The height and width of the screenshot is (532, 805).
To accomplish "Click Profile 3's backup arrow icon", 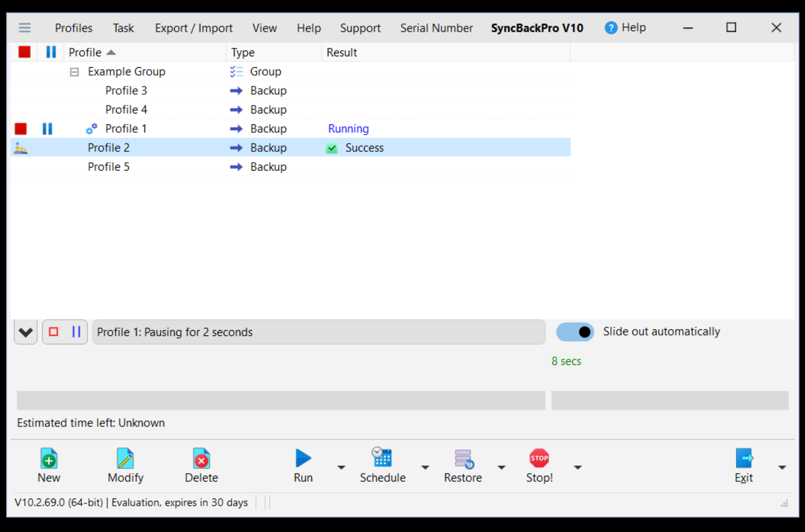I will click(236, 91).
